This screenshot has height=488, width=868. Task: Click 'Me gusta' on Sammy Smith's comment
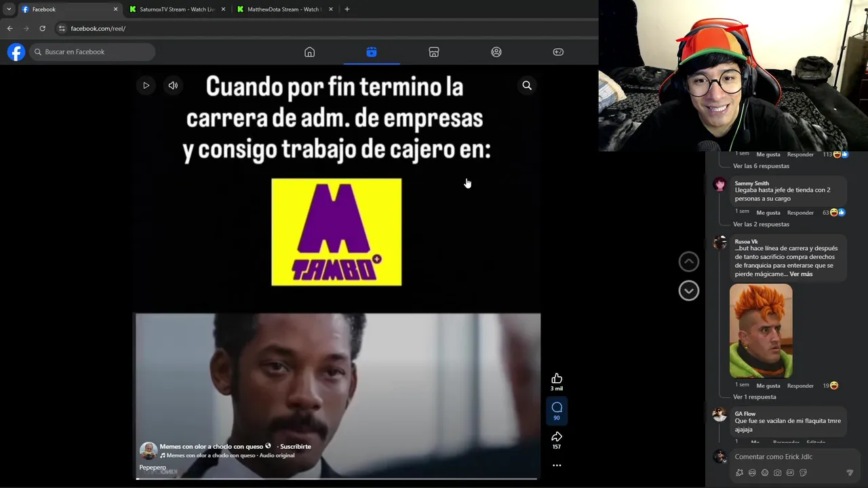click(768, 213)
